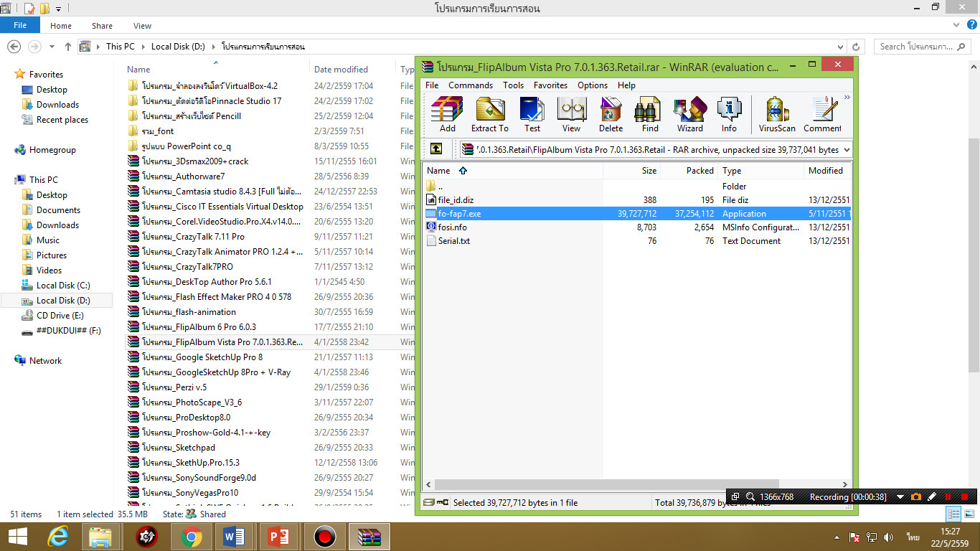This screenshot has width=980, height=551.
Task: Click Local Disk (D:) in address bar
Action: coord(178,47)
